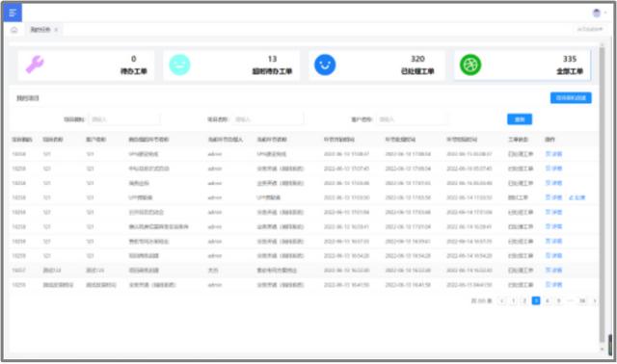
Task: Open details for the last table row
Action: pos(553,285)
